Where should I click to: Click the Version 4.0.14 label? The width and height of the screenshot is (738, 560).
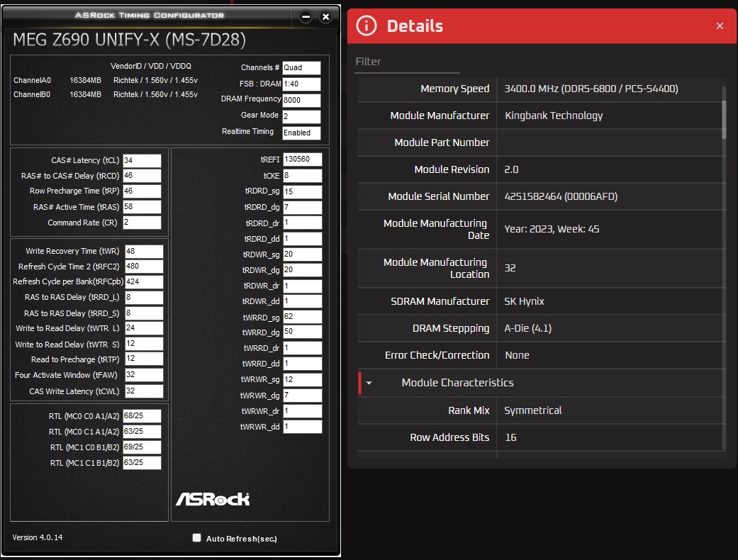click(x=37, y=537)
